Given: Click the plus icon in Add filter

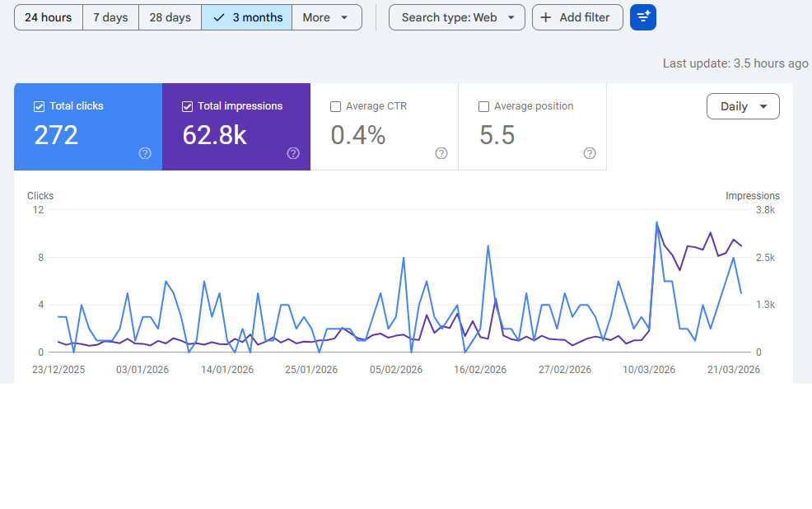Looking at the screenshot, I should [545, 17].
